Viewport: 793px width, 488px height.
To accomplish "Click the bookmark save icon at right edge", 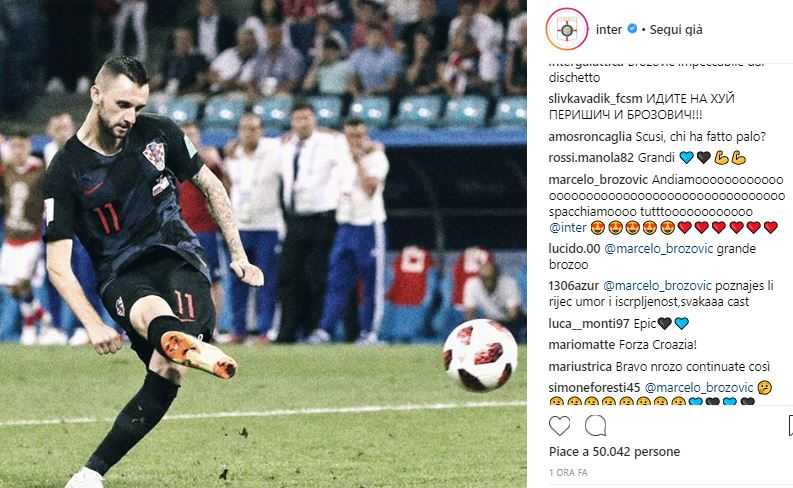I will (x=790, y=426).
